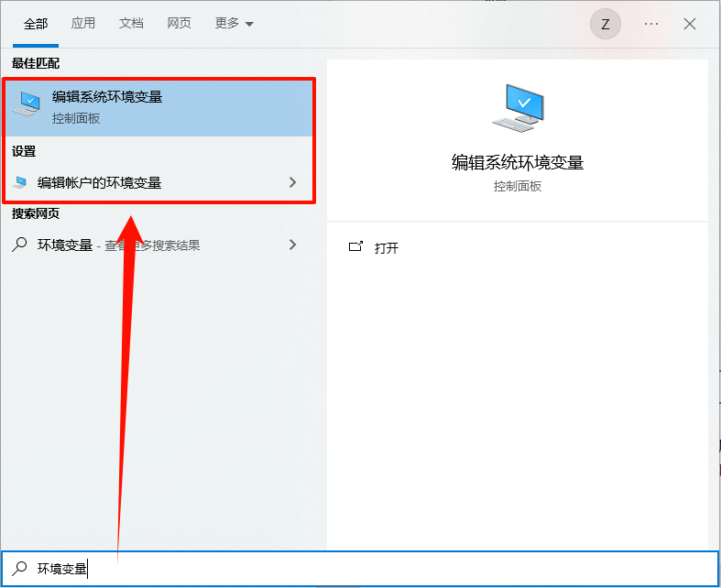Click the Z user account avatar

(x=606, y=24)
